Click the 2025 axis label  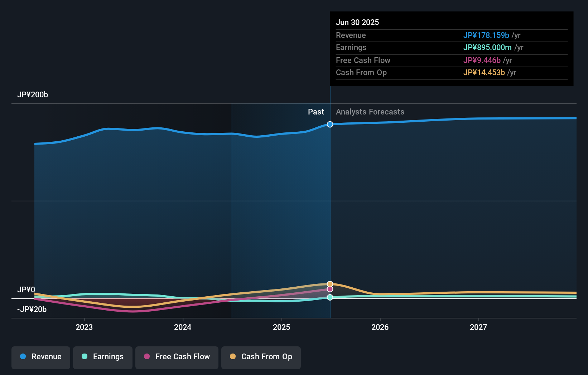(282, 327)
